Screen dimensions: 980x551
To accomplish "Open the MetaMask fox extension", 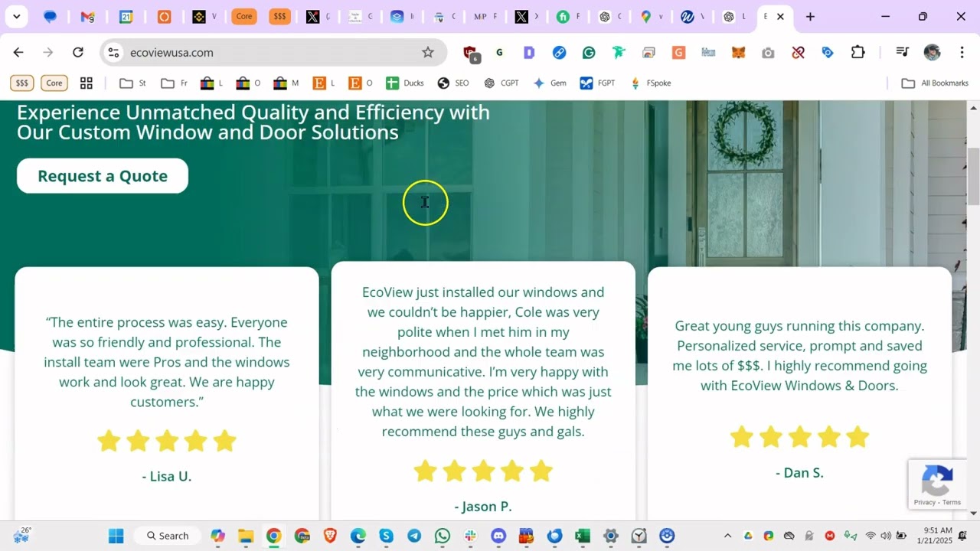I will pos(738,52).
